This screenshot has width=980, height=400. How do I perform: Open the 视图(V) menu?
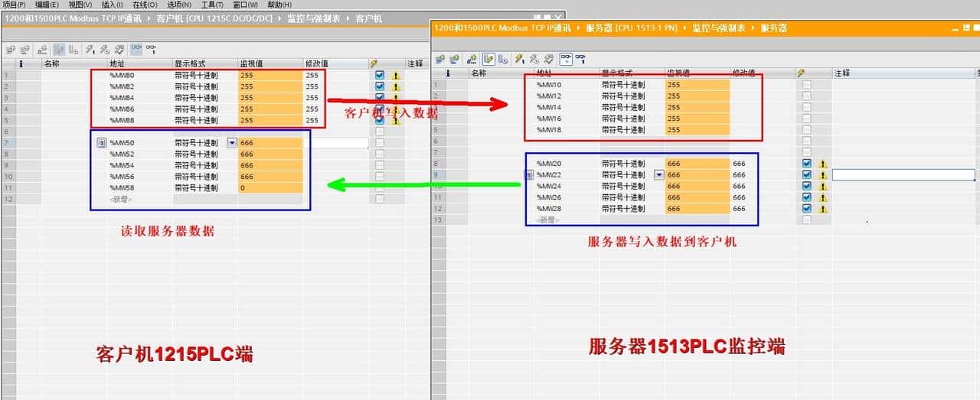click(80, 5)
